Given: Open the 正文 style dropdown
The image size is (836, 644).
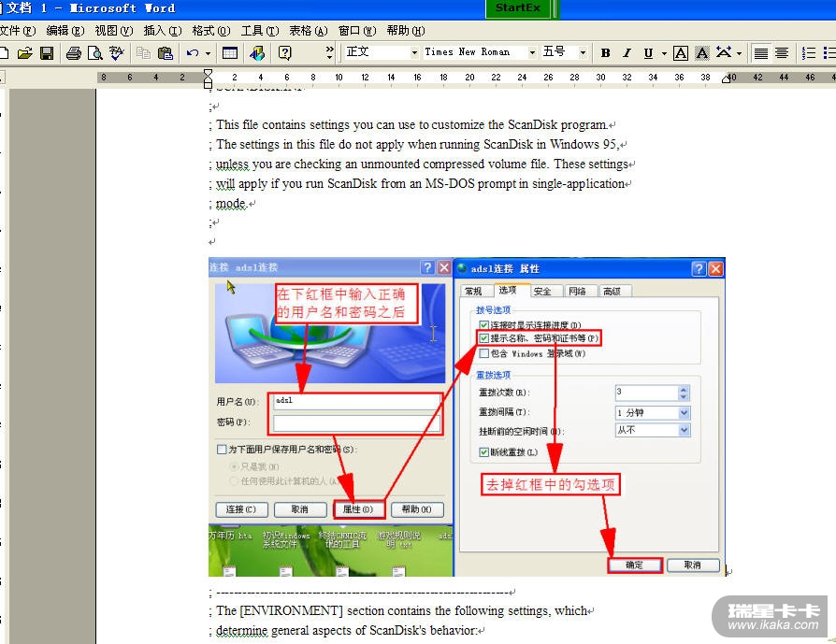Looking at the screenshot, I should [413, 52].
